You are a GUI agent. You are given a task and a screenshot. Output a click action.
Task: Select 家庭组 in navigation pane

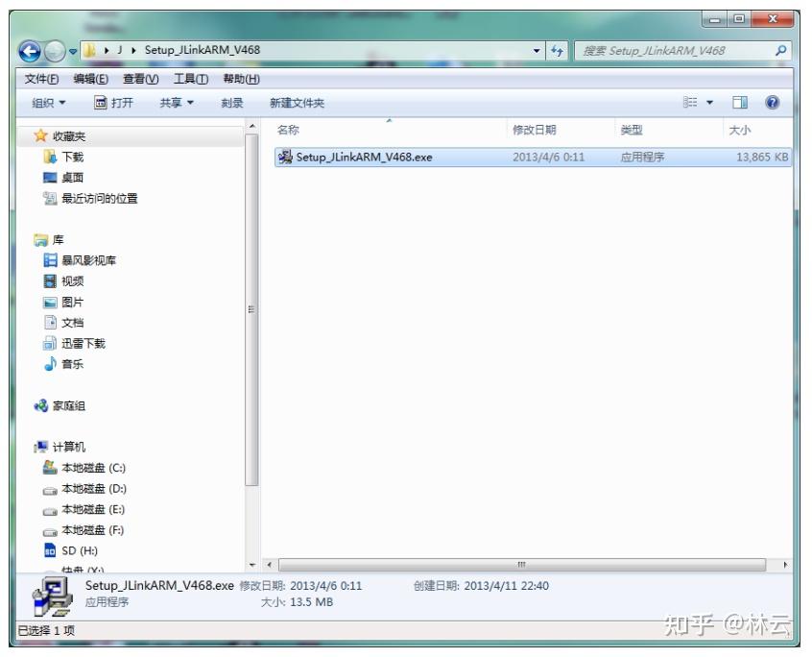60,405
